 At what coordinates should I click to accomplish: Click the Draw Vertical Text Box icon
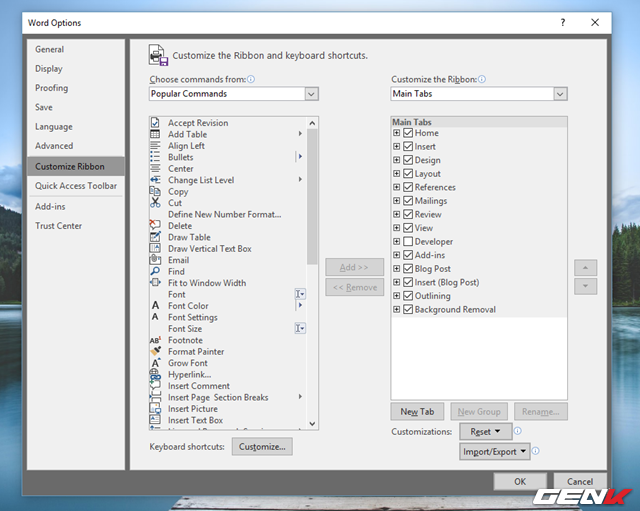point(155,248)
